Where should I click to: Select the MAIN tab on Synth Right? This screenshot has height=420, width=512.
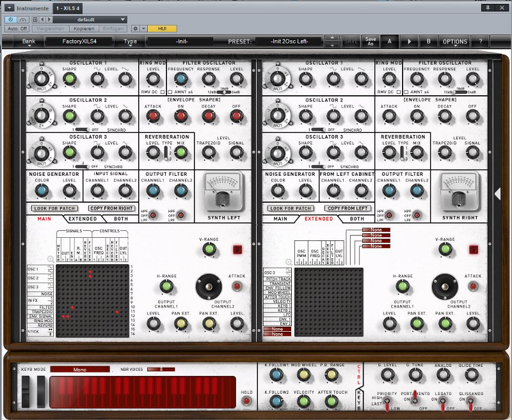[280, 219]
